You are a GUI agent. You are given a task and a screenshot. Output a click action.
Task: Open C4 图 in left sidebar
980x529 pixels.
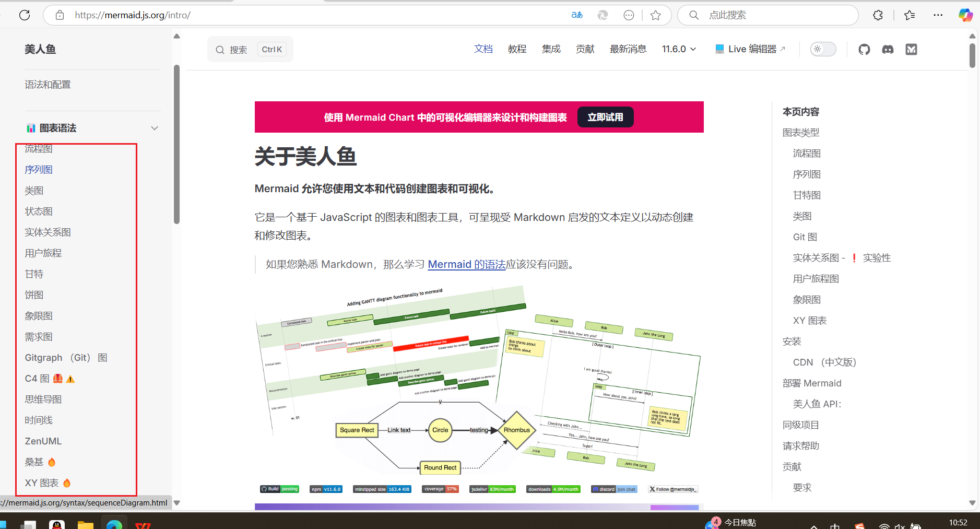click(50, 379)
